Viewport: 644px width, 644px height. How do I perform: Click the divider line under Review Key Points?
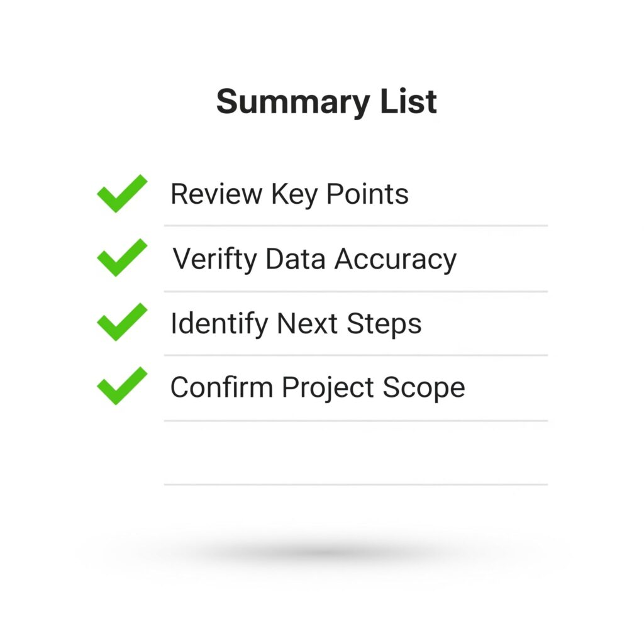coord(356,226)
